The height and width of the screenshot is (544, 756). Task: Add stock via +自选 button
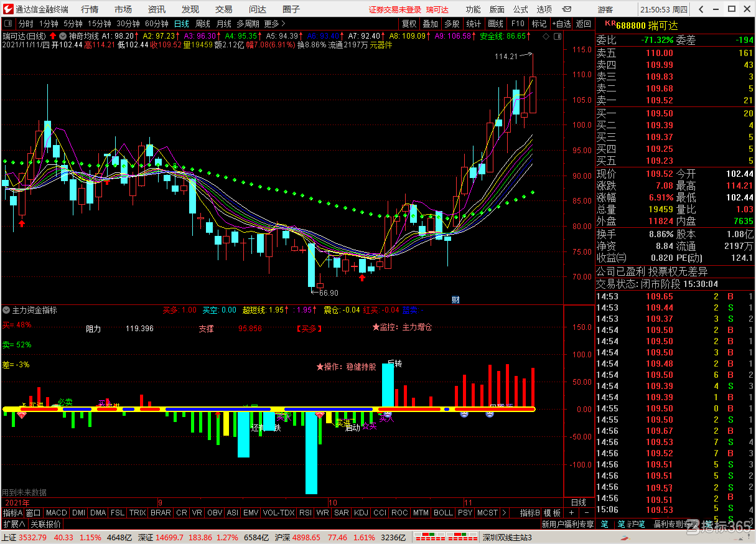[x=561, y=24]
